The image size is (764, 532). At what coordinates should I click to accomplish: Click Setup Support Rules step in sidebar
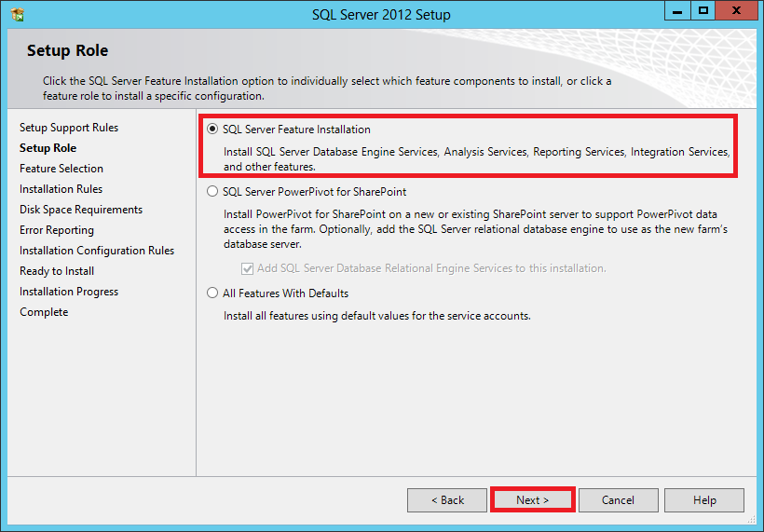coord(69,128)
